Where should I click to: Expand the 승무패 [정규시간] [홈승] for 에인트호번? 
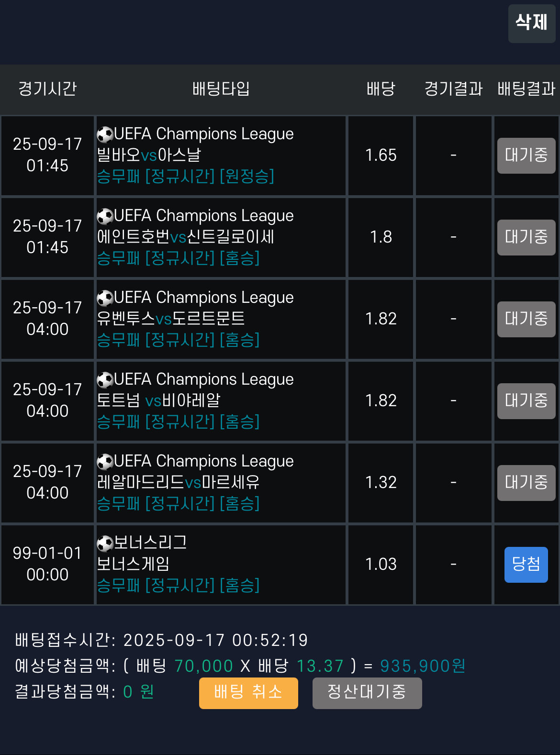point(179,259)
